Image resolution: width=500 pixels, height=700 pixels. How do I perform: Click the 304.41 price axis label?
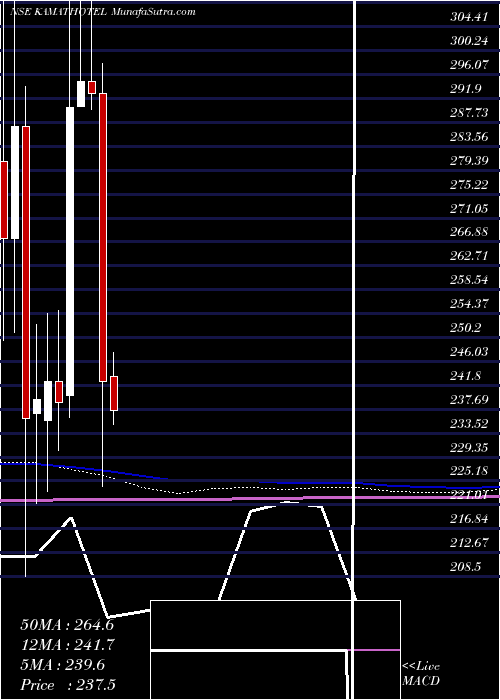(469, 17)
